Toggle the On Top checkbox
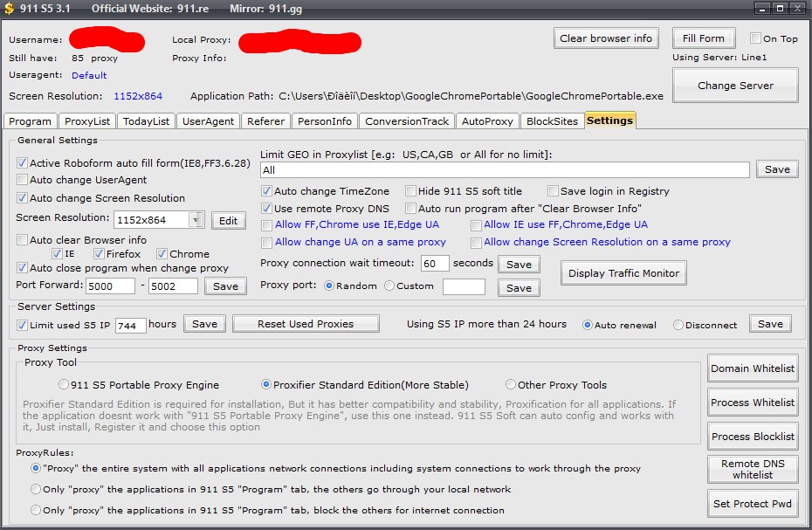The width and height of the screenshot is (812, 530). [x=756, y=38]
